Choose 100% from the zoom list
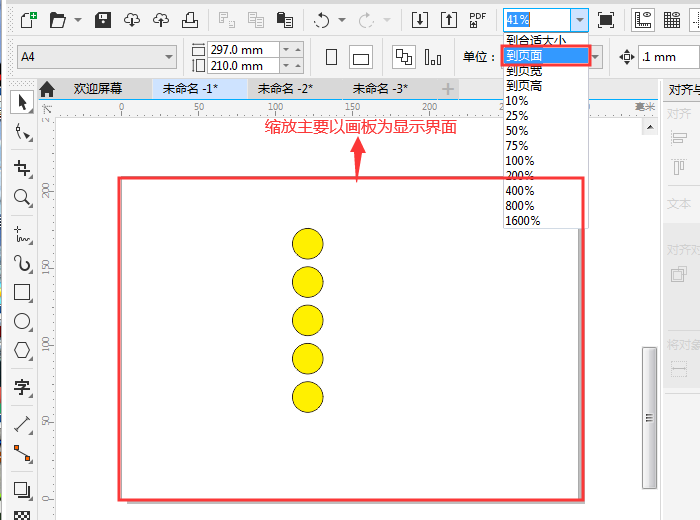 (x=520, y=160)
